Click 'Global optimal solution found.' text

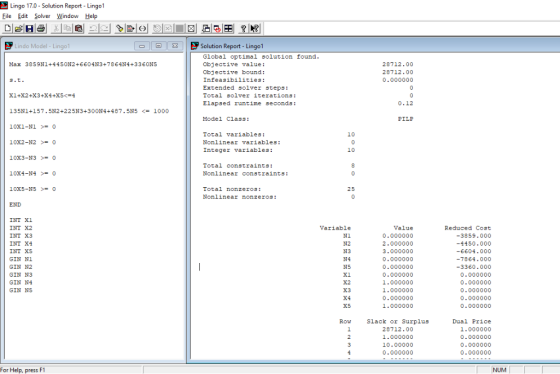pos(261,57)
